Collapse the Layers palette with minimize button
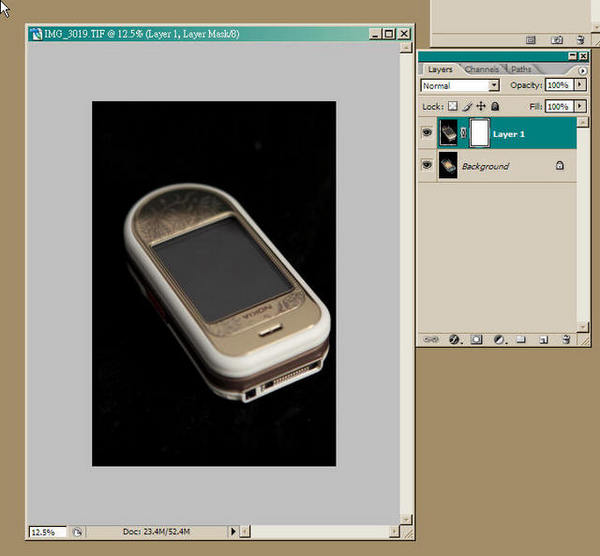Screen dimensions: 600x556 (572, 56)
